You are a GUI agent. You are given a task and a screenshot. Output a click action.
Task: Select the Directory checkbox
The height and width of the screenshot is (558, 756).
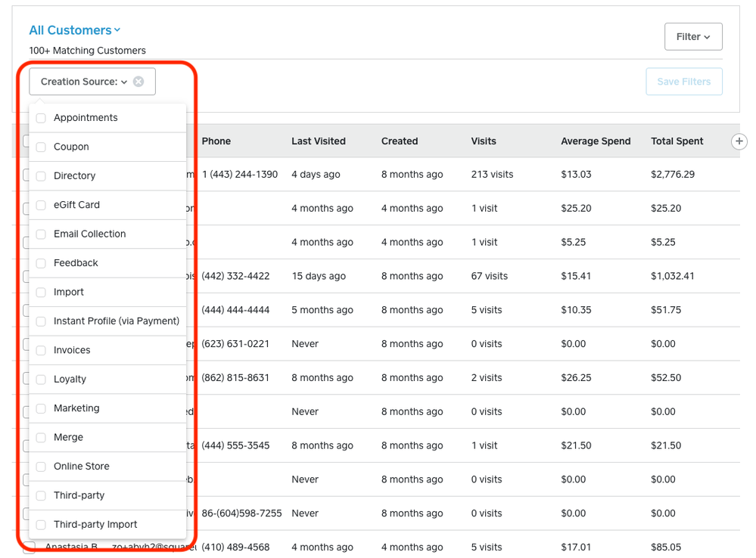pyautogui.click(x=41, y=176)
